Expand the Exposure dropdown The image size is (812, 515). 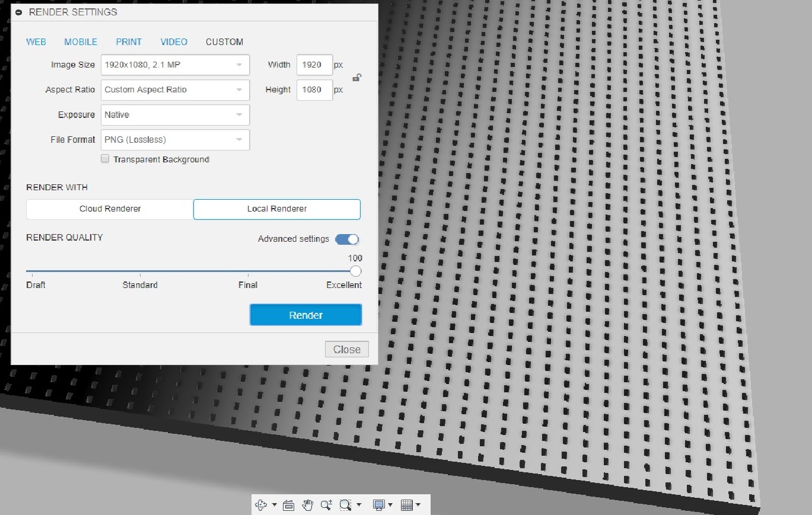point(175,115)
